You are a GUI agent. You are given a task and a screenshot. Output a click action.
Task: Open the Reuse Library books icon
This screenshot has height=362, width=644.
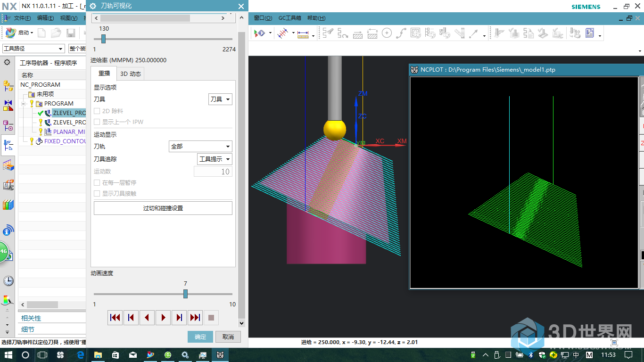click(8, 205)
